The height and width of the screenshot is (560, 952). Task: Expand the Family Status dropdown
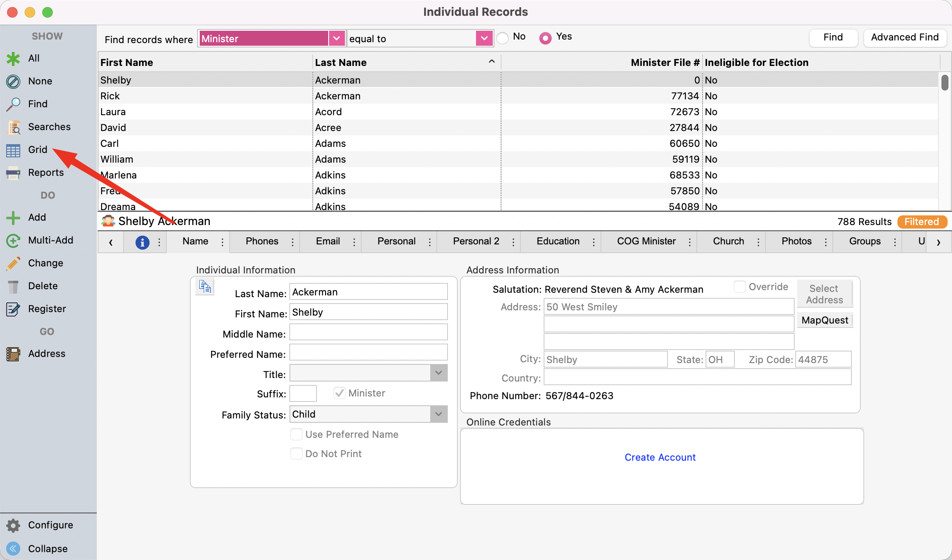(439, 414)
